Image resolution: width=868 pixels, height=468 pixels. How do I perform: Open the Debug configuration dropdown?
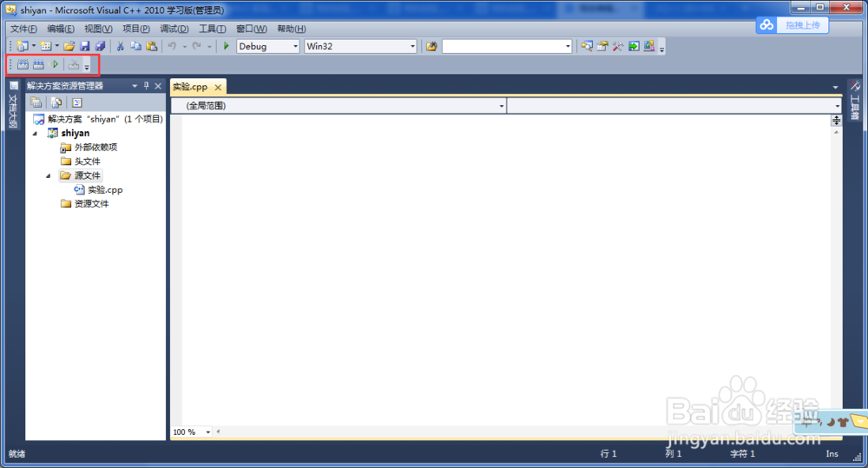pyautogui.click(x=296, y=47)
